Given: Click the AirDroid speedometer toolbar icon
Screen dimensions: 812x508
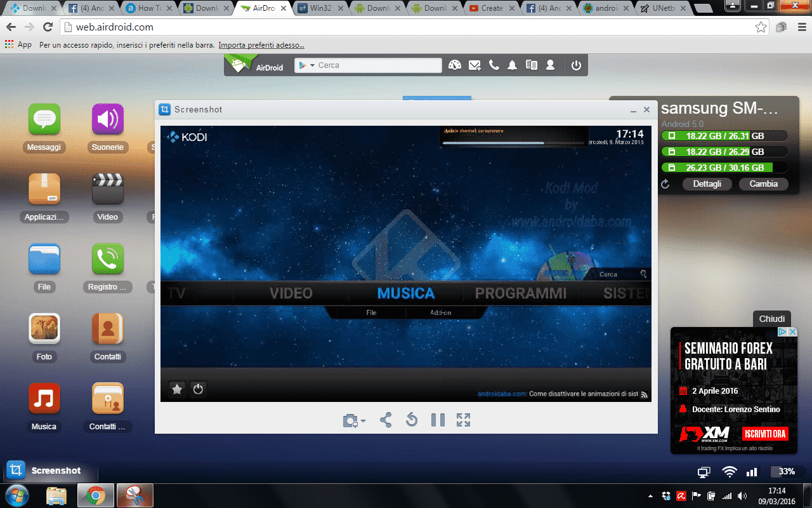Looking at the screenshot, I should [x=455, y=65].
